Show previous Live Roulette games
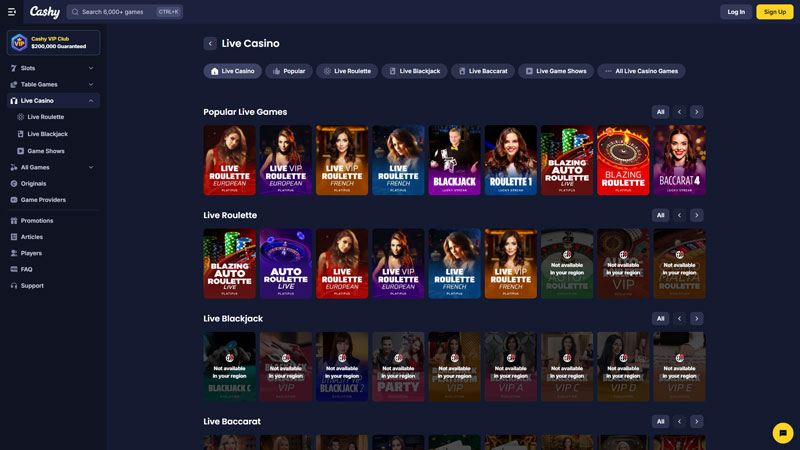This screenshot has width=800, height=450. click(679, 215)
